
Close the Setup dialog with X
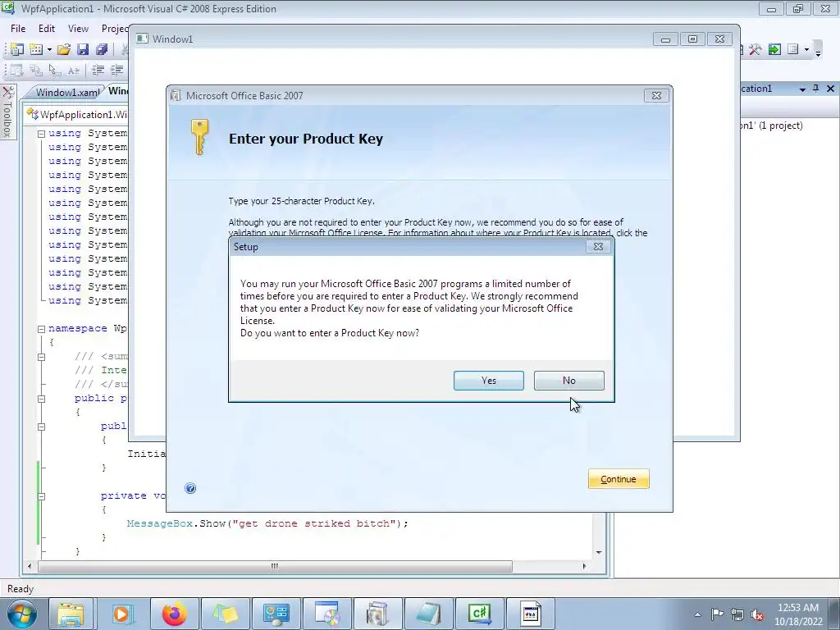[598, 246]
